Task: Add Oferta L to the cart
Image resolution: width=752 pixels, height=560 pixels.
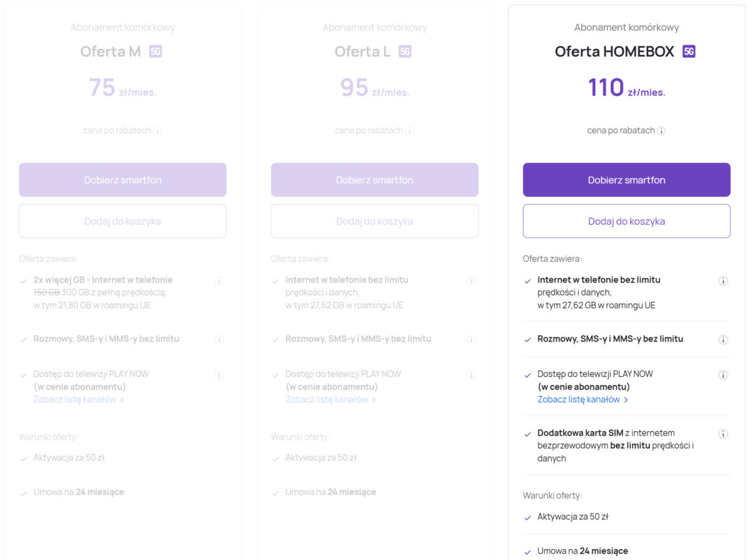Action: pyautogui.click(x=374, y=221)
